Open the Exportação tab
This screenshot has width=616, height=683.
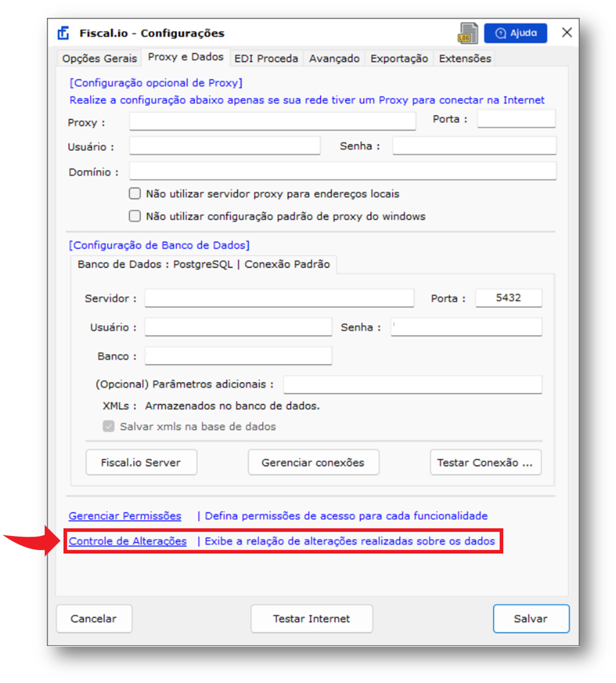pos(399,58)
